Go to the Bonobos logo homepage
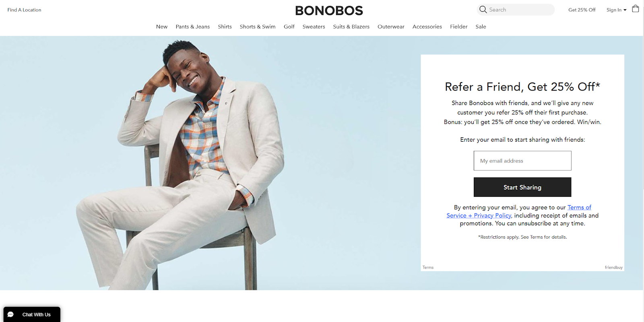The width and height of the screenshot is (644, 322). coord(329,10)
